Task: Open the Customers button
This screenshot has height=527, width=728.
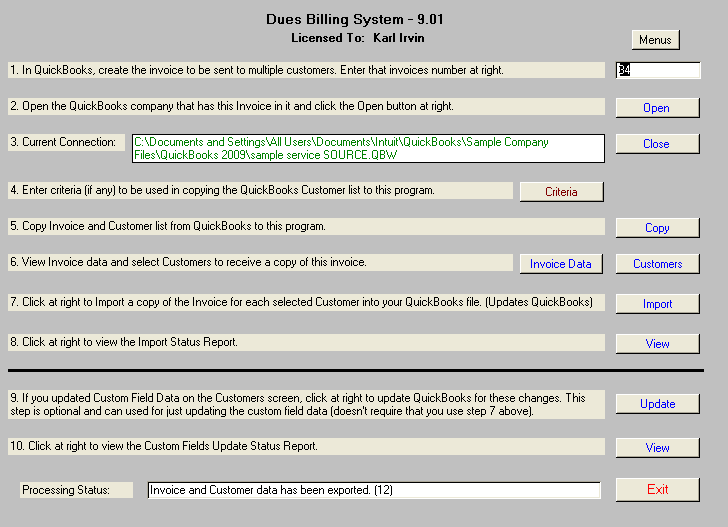Action: point(657,264)
